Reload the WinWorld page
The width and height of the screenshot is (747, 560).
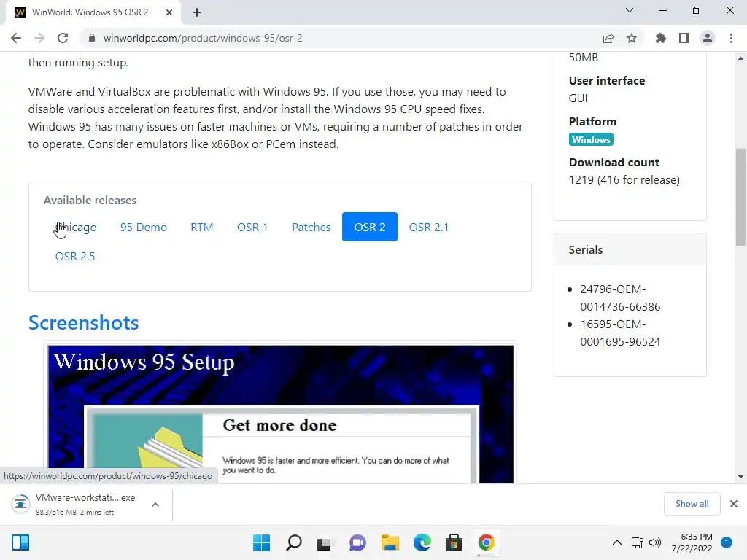[x=63, y=38]
